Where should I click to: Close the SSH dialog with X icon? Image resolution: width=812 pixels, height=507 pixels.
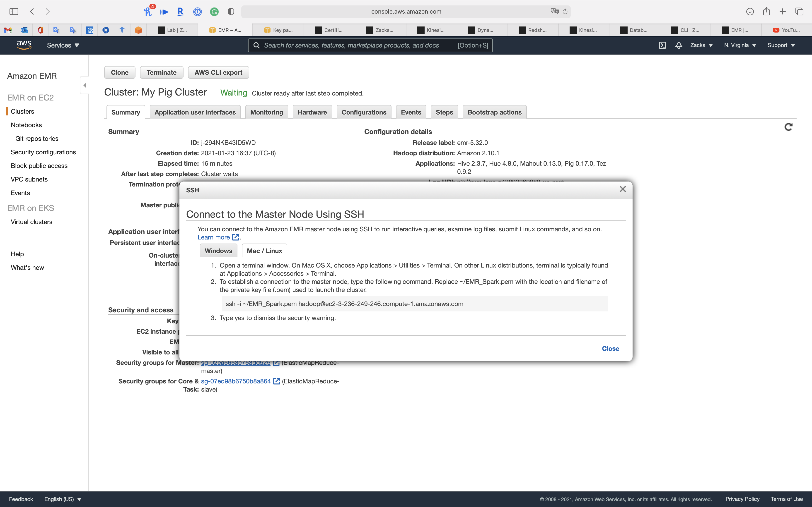pos(622,189)
